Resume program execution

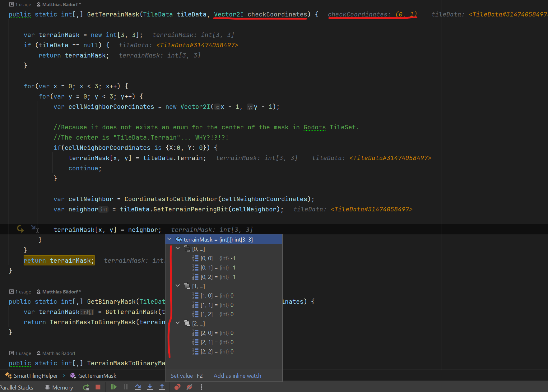click(x=114, y=387)
